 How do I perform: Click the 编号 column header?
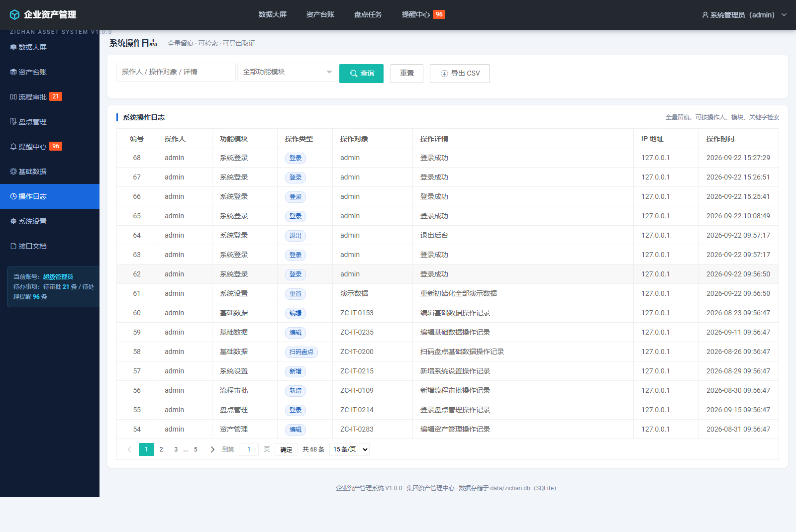pos(137,139)
